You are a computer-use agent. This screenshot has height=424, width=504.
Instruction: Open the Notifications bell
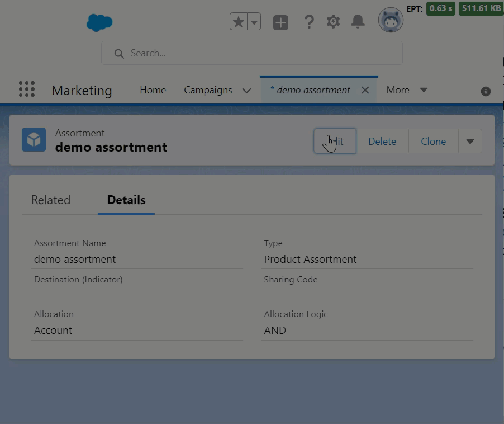click(x=358, y=22)
